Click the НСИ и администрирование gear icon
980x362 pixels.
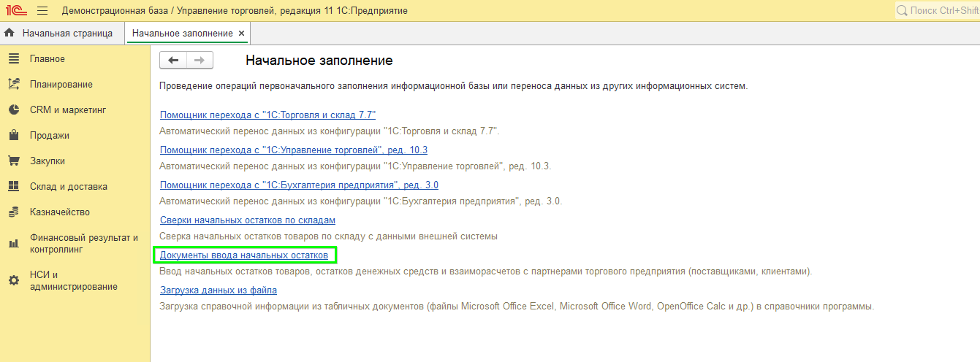14,281
